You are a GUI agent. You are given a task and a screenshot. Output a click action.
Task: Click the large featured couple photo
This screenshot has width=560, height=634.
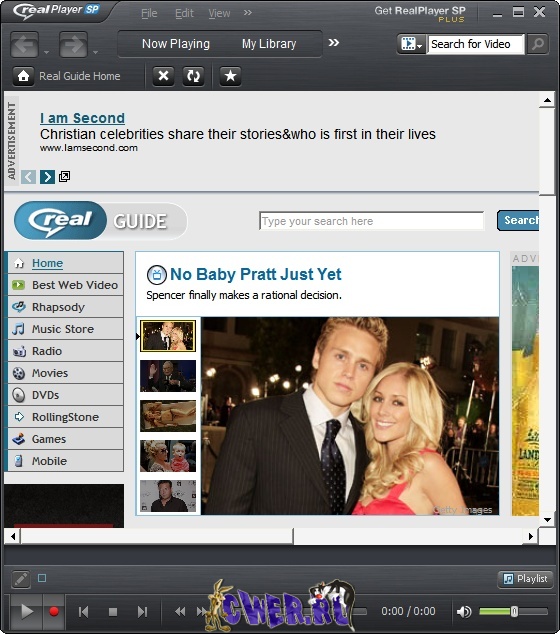click(350, 416)
